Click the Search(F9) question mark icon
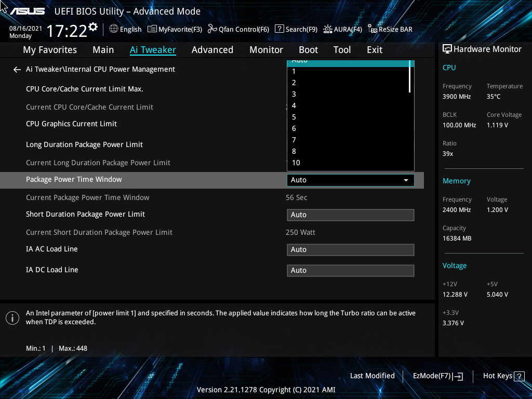 279,29
